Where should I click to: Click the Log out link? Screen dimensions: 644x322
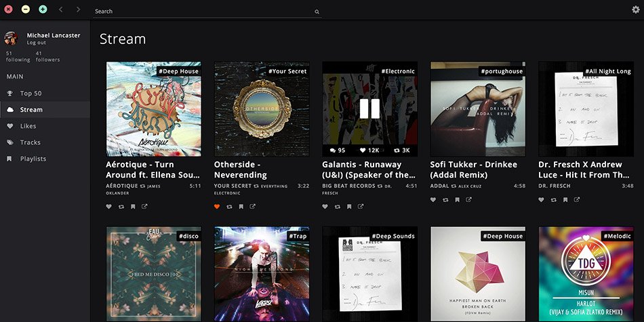(x=37, y=43)
